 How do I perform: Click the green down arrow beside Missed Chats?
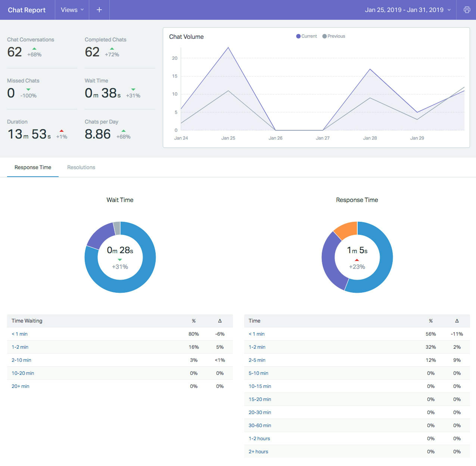click(x=28, y=90)
